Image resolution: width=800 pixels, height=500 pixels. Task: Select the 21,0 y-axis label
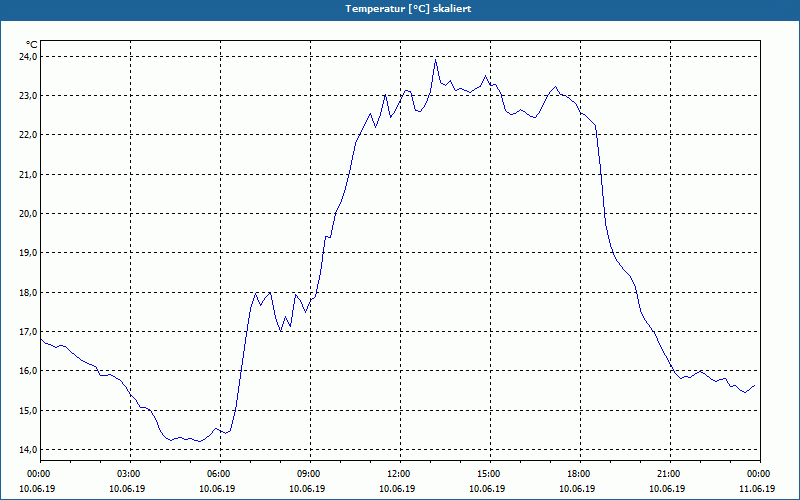tap(29, 174)
